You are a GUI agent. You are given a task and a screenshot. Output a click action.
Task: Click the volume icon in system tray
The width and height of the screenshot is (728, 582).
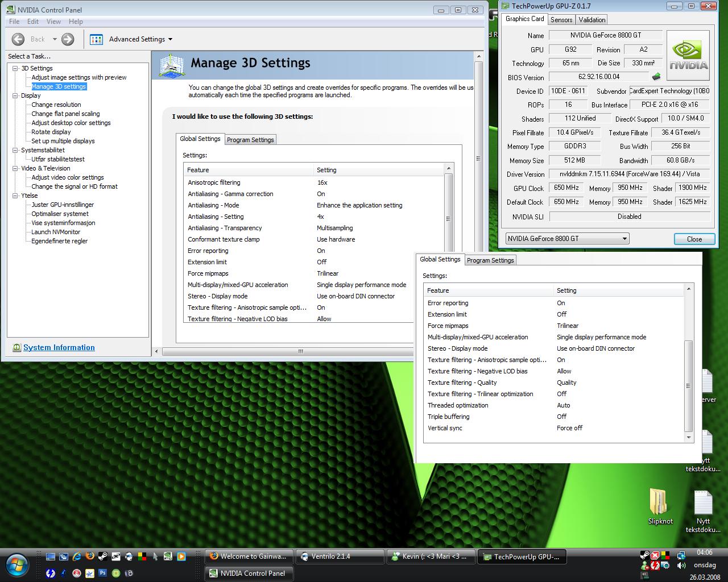pyautogui.click(x=681, y=566)
